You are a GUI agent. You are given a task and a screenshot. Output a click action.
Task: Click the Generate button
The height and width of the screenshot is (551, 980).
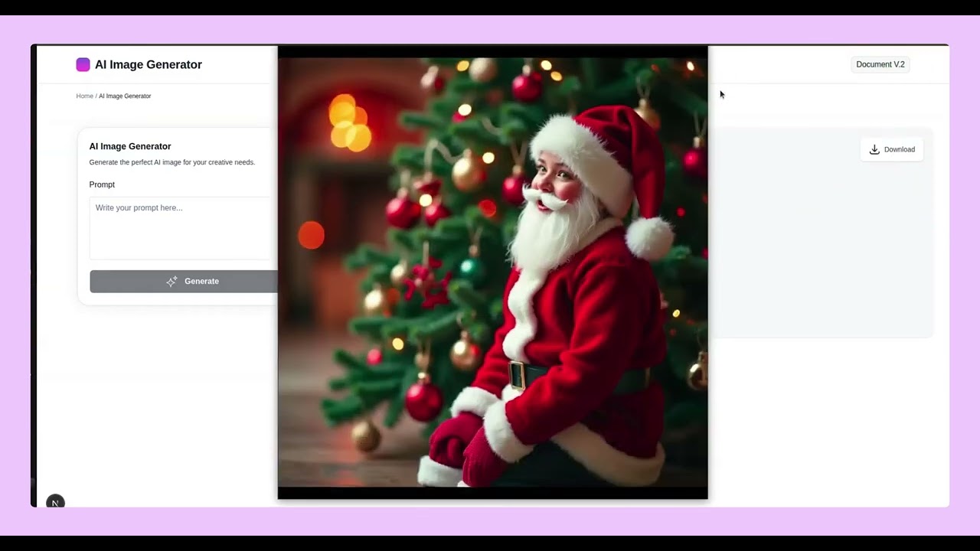pyautogui.click(x=184, y=281)
